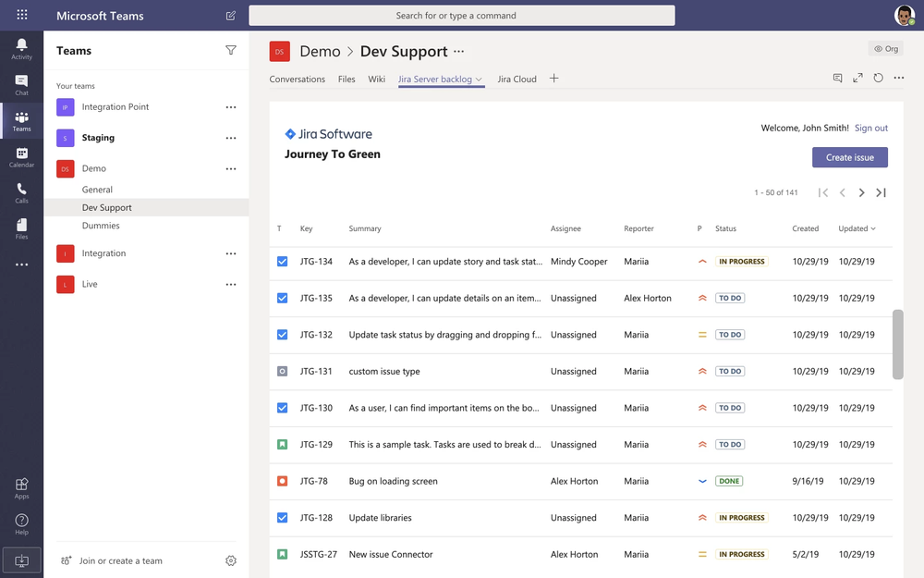This screenshot has height=578, width=924.
Task: Expand the tab using the fullscreen arrows icon
Action: pyautogui.click(x=857, y=79)
